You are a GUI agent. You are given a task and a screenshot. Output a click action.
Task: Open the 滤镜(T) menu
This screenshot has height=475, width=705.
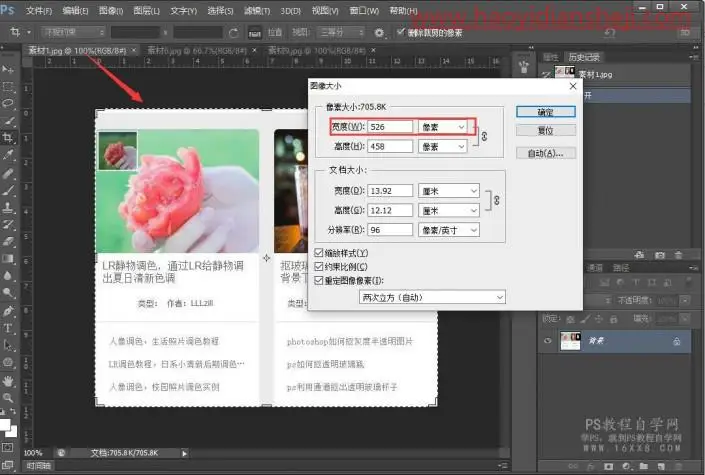click(x=257, y=10)
